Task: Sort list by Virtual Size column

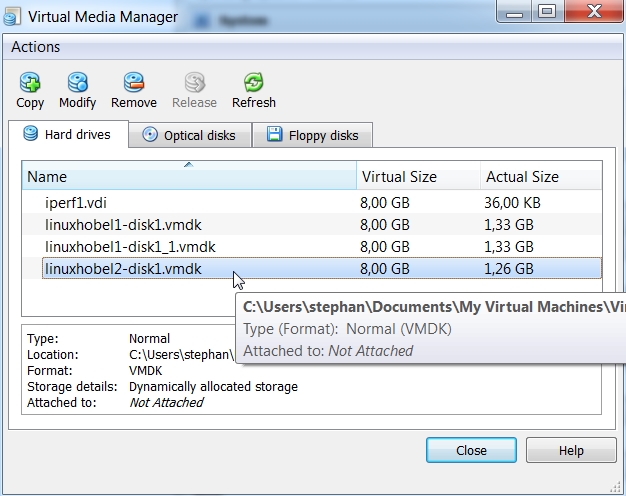Action: [x=418, y=177]
